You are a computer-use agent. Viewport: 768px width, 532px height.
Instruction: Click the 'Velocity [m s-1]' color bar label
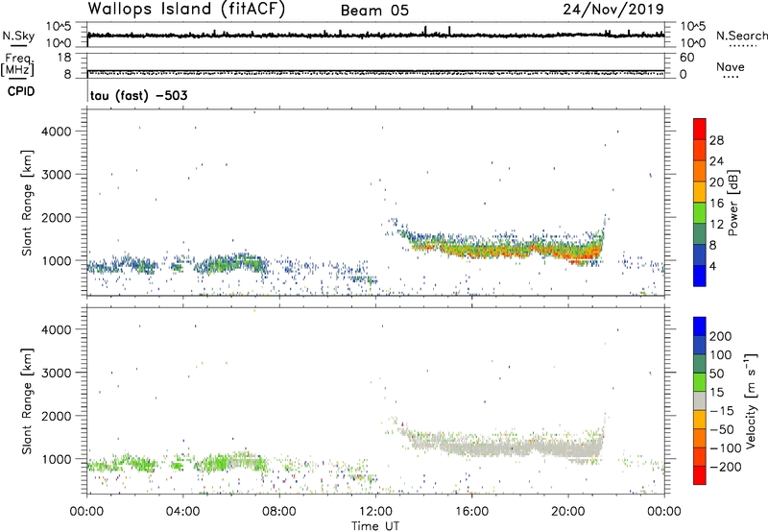(x=751, y=400)
